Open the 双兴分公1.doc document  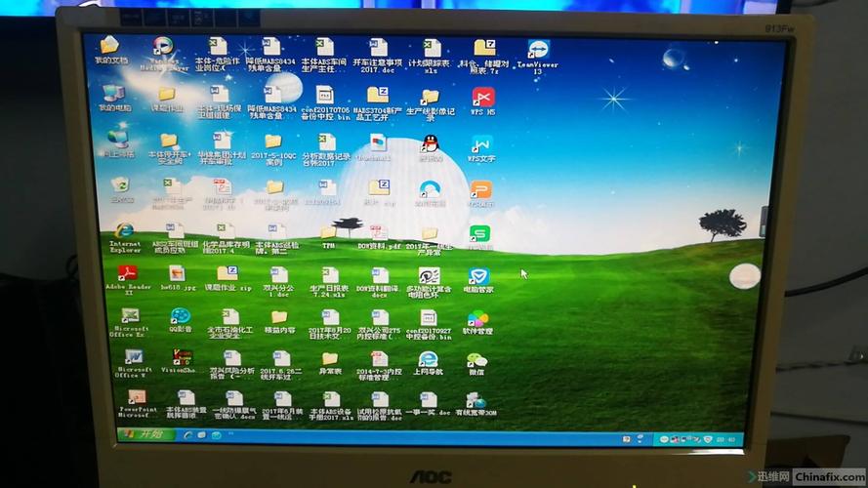pyautogui.click(x=278, y=275)
